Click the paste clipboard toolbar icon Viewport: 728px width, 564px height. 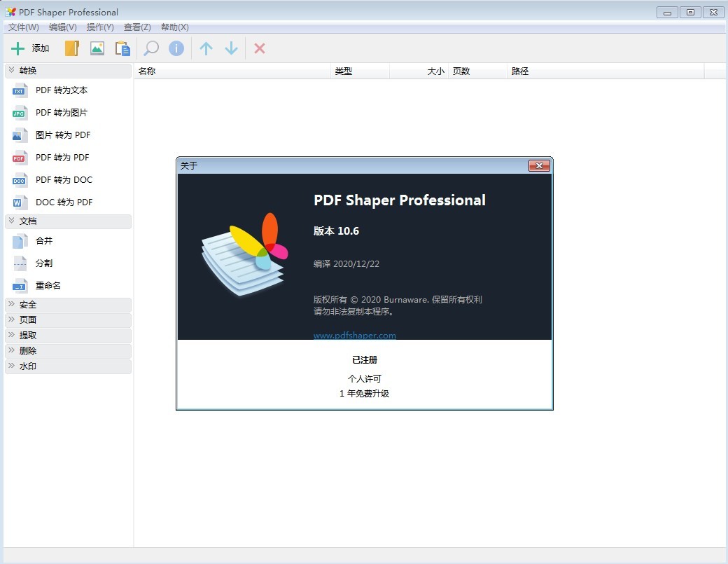point(122,48)
